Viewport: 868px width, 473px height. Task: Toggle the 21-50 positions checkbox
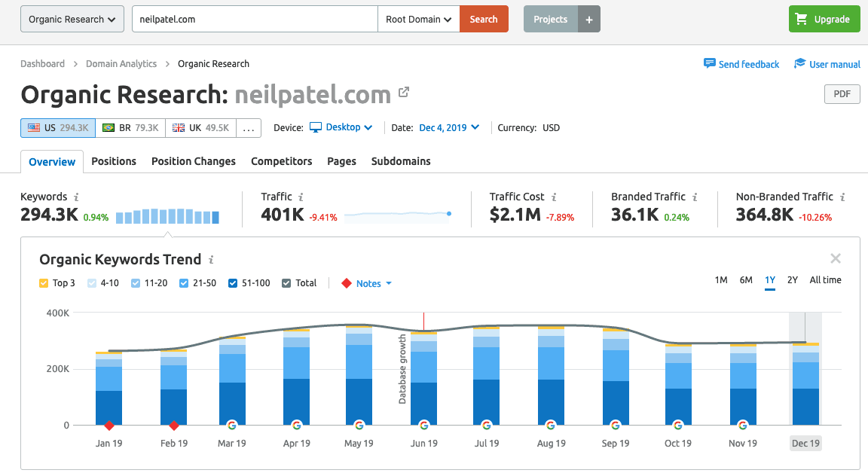(x=184, y=283)
